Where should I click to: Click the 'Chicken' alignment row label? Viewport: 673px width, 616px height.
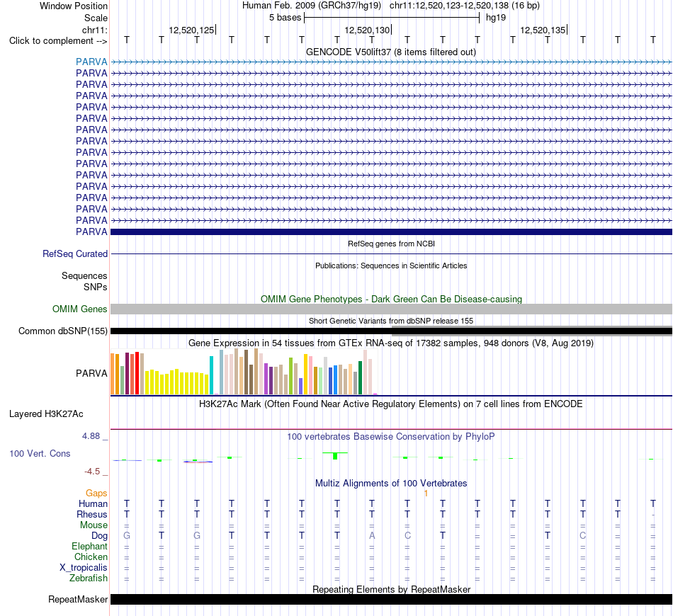[91, 557]
